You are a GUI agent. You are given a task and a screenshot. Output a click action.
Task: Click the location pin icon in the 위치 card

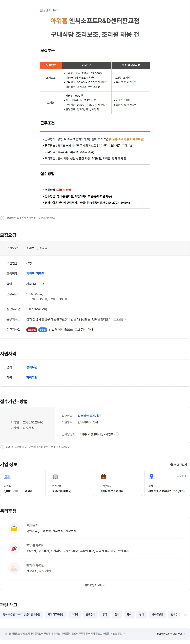coord(151,476)
